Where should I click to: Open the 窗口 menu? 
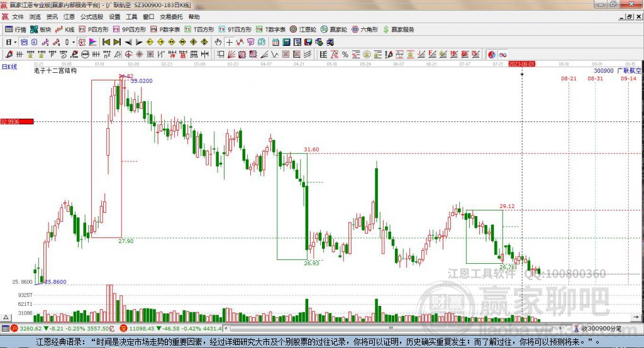coord(148,17)
